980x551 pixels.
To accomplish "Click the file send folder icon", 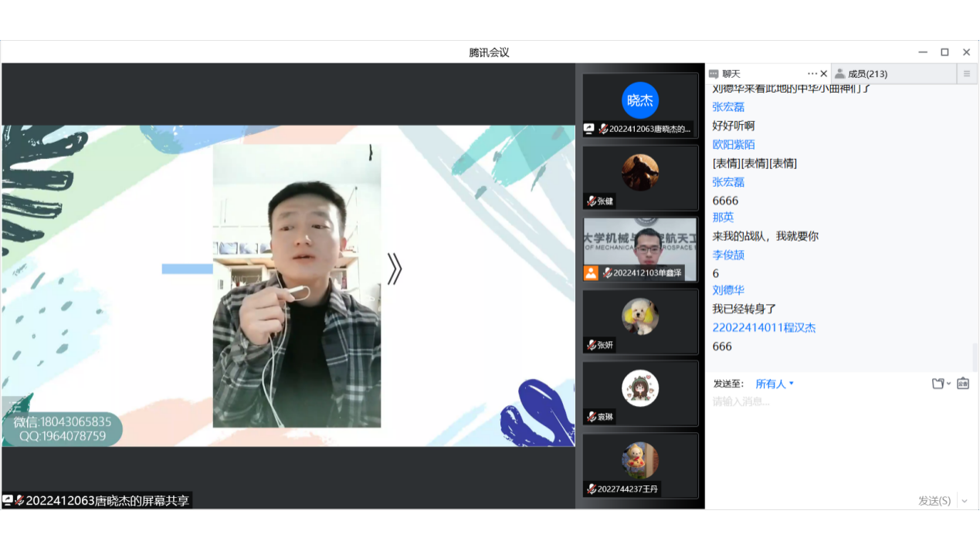I will 938,384.
